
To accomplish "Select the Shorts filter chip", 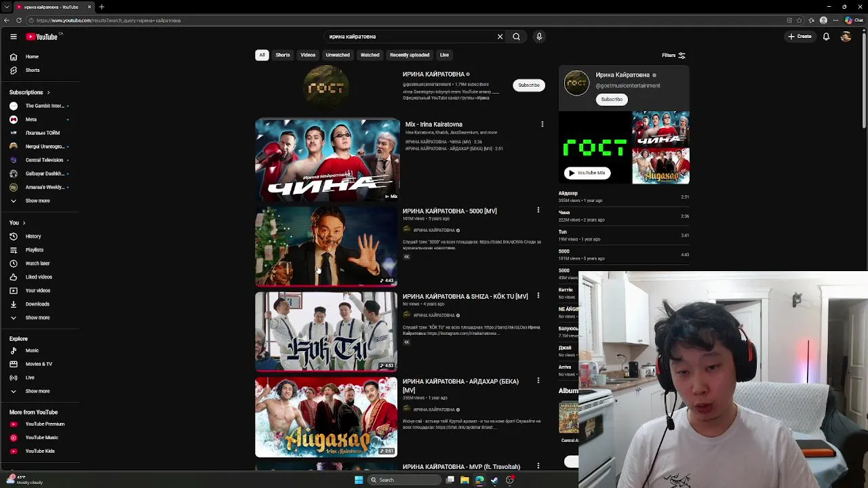I will pyautogui.click(x=283, y=55).
